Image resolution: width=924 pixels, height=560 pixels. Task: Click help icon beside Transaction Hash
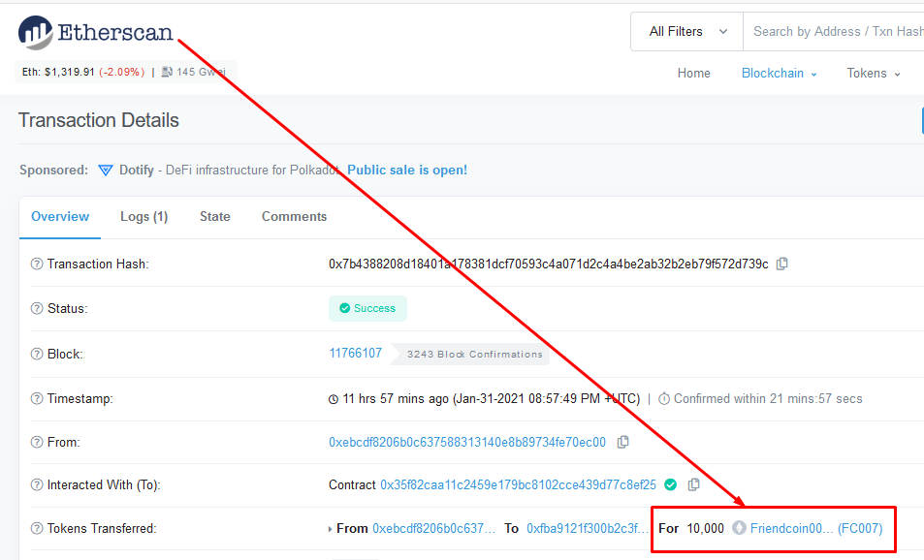37,264
